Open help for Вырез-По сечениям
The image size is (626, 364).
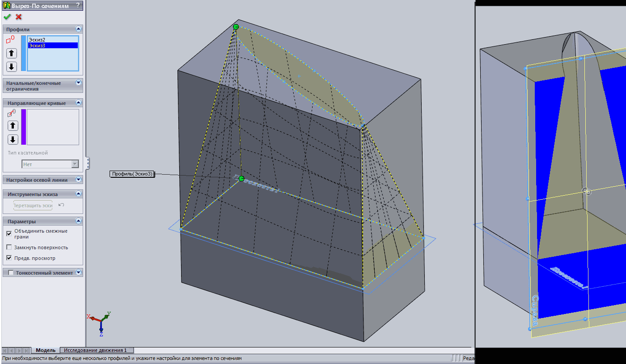pos(78,6)
